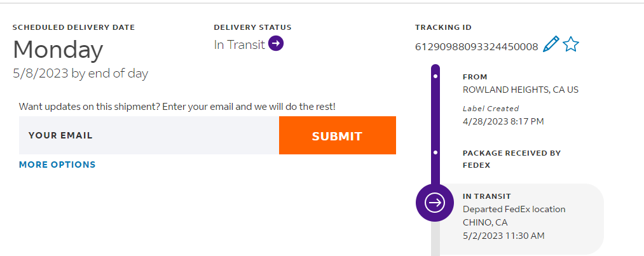The image size is (644, 256).
Task: Open the MORE OPTIONS link
Action: click(x=57, y=165)
